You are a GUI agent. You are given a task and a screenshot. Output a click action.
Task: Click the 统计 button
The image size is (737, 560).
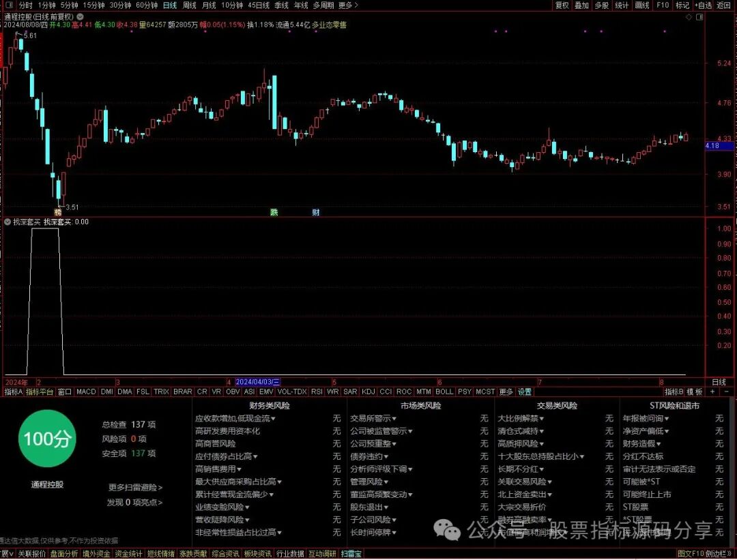pos(622,5)
